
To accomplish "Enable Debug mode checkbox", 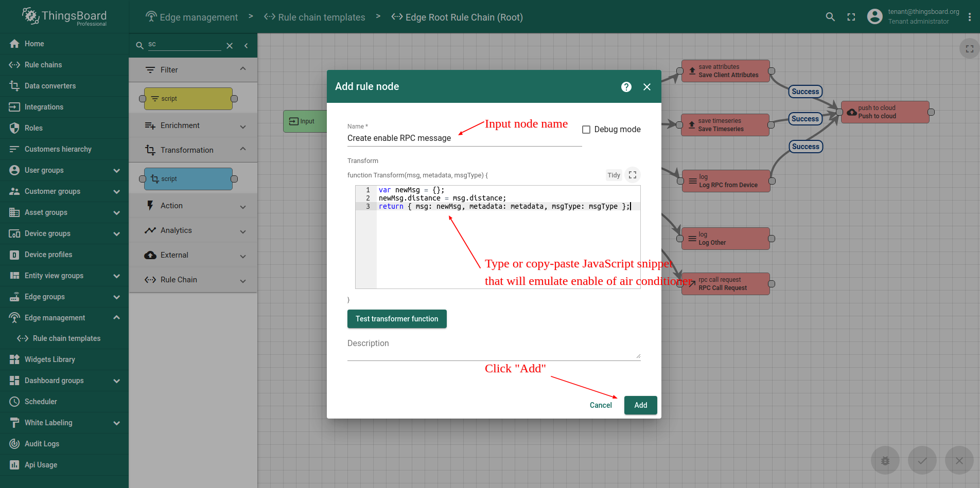I will (586, 130).
